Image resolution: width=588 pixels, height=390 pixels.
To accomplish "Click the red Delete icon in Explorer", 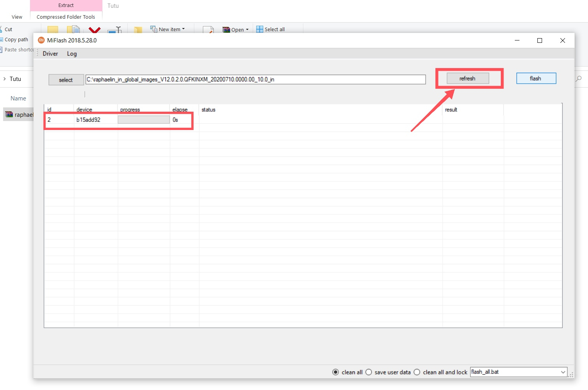I will 95,30.
